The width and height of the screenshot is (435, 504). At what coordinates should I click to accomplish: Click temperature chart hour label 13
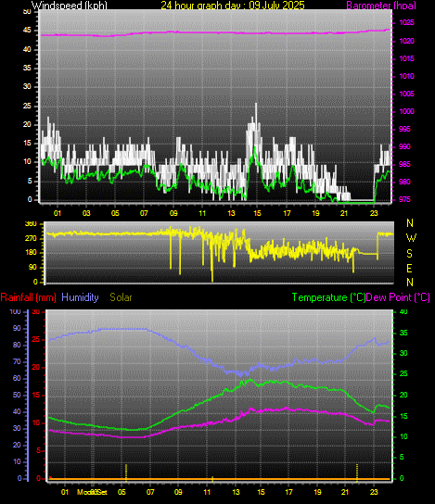tap(236, 492)
